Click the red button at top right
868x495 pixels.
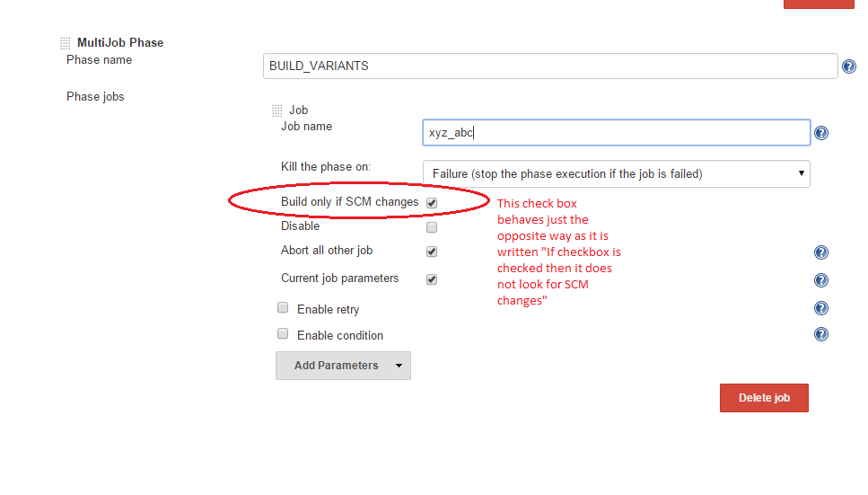pyautogui.click(x=819, y=4)
